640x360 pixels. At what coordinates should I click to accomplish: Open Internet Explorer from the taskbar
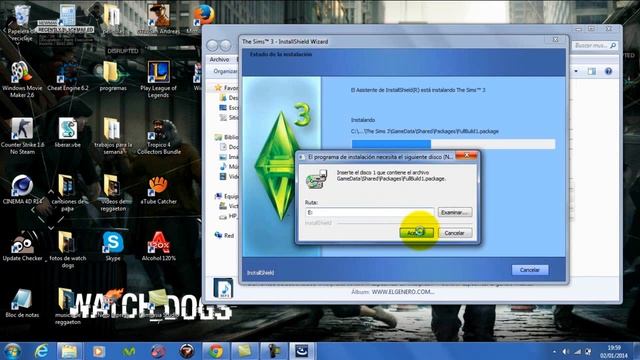[x=41, y=351]
